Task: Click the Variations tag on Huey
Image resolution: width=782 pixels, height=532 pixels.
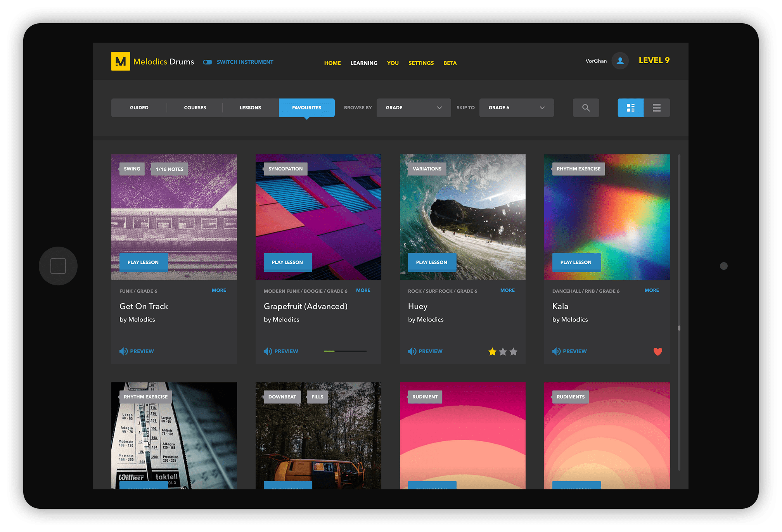Action: tap(427, 169)
